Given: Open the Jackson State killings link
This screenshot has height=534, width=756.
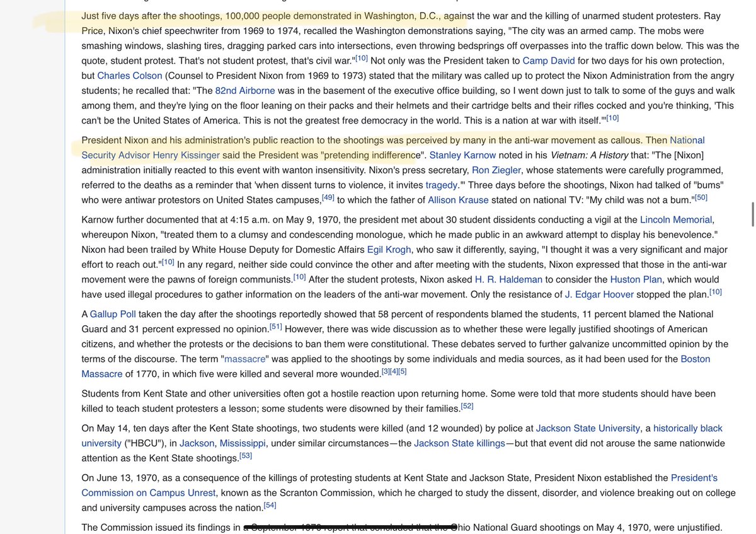Looking at the screenshot, I should pos(459,443).
